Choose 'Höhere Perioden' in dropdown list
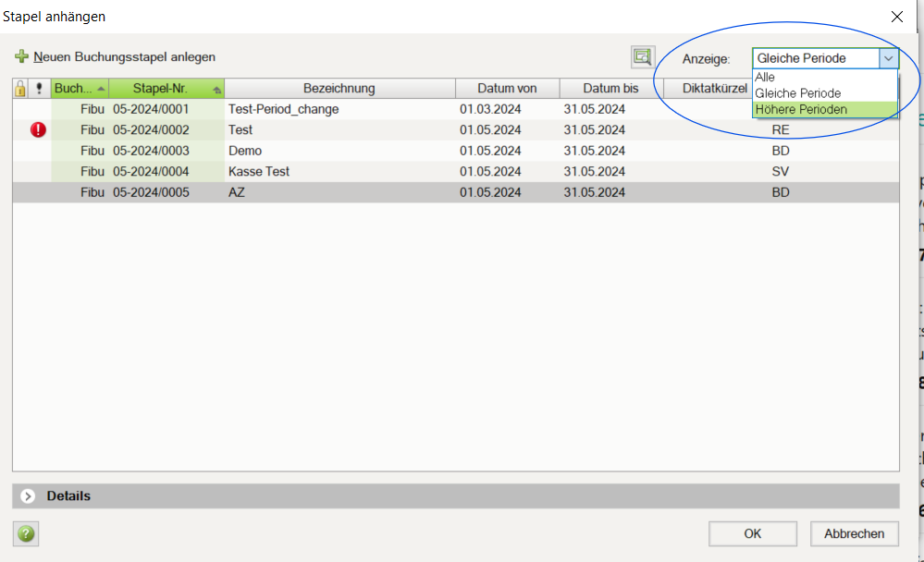The image size is (924, 562). pos(800,109)
